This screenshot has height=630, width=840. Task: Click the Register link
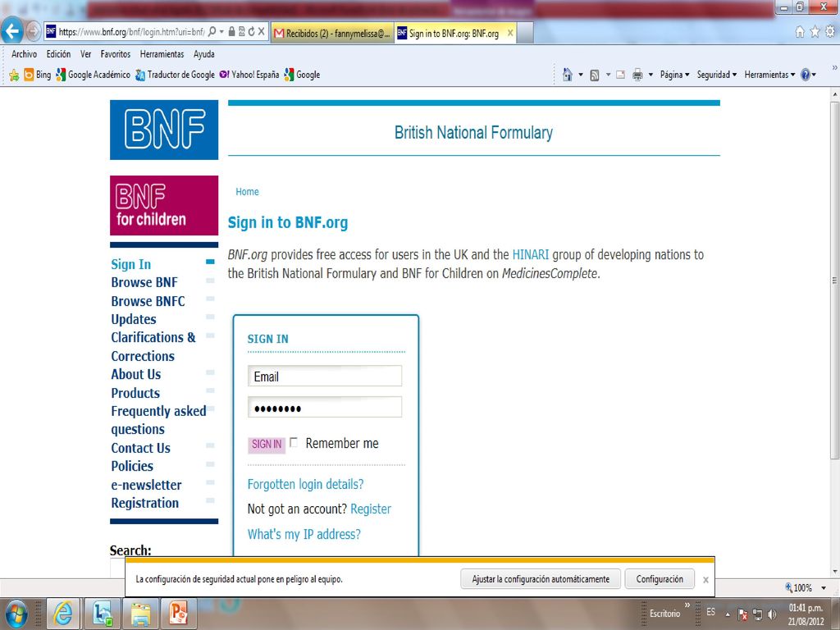pyautogui.click(x=371, y=509)
